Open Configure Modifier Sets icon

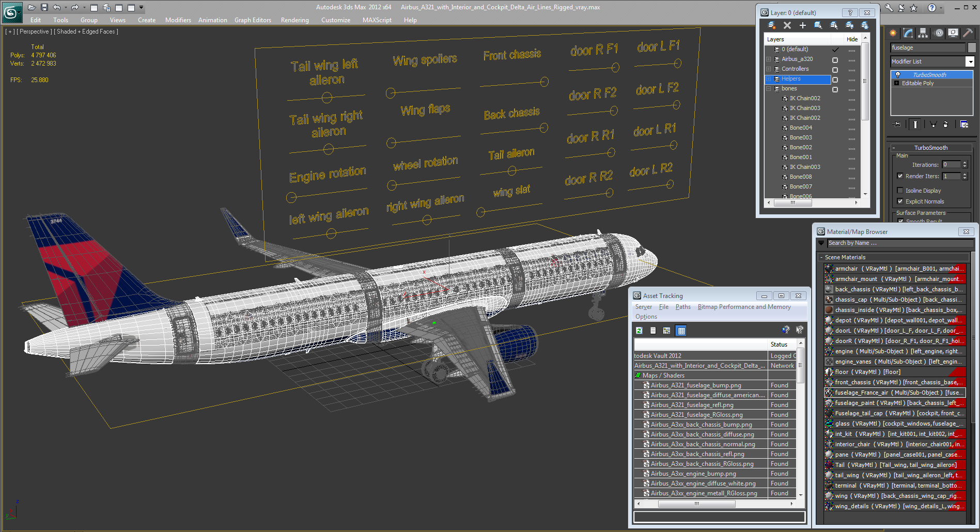coord(964,124)
